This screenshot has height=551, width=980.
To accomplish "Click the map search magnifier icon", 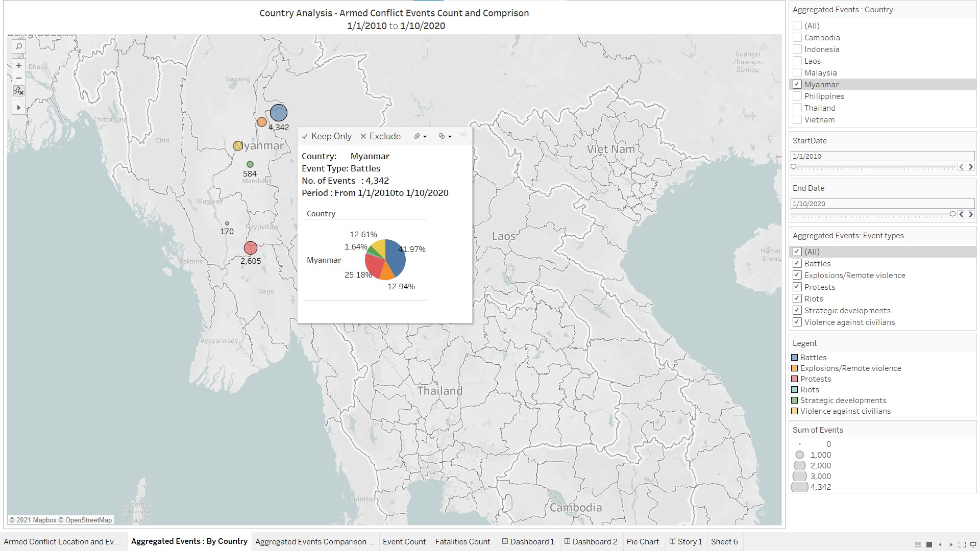I will tap(19, 46).
